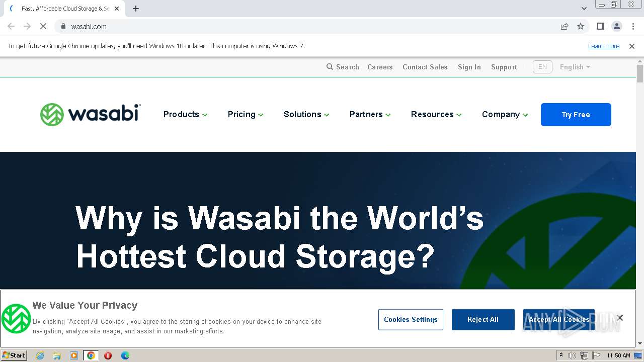Open the Chrome profile avatar
The image size is (644, 362).
point(616,26)
